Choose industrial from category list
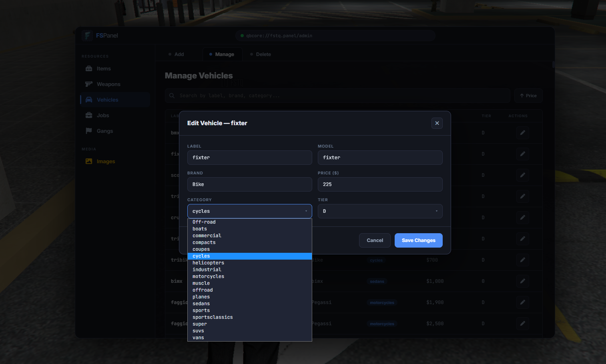 tap(250, 270)
